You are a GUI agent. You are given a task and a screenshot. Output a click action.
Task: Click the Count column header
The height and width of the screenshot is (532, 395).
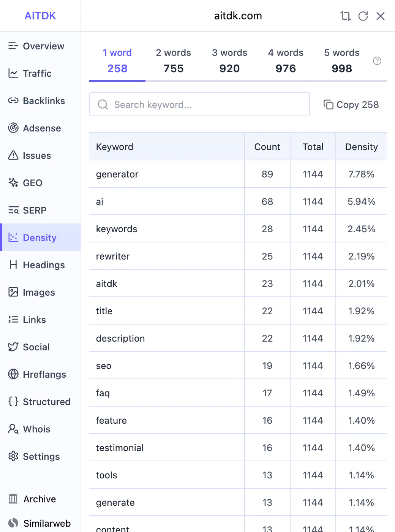click(267, 147)
